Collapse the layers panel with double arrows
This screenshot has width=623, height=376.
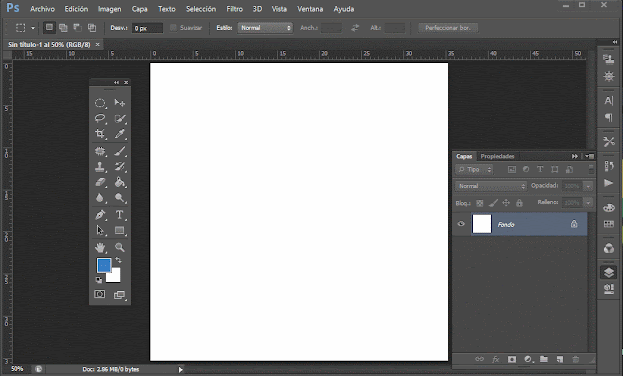click(575, 156)
